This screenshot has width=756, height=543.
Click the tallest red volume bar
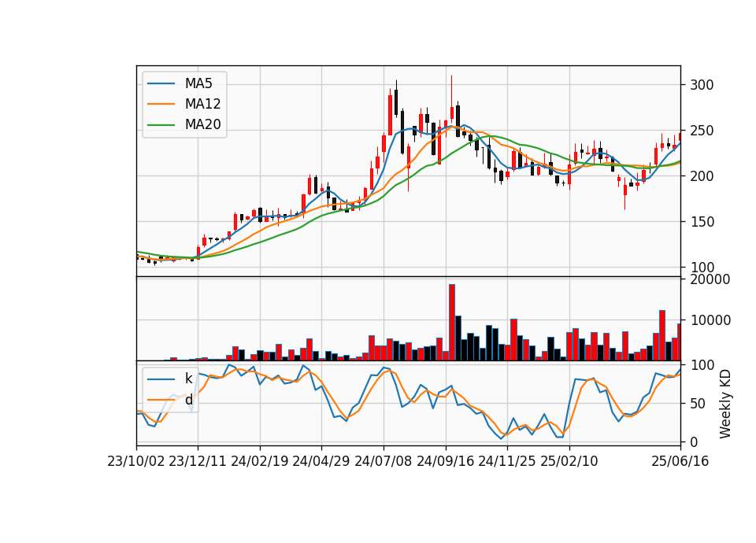pyautogui.click(x=452, y=323)
